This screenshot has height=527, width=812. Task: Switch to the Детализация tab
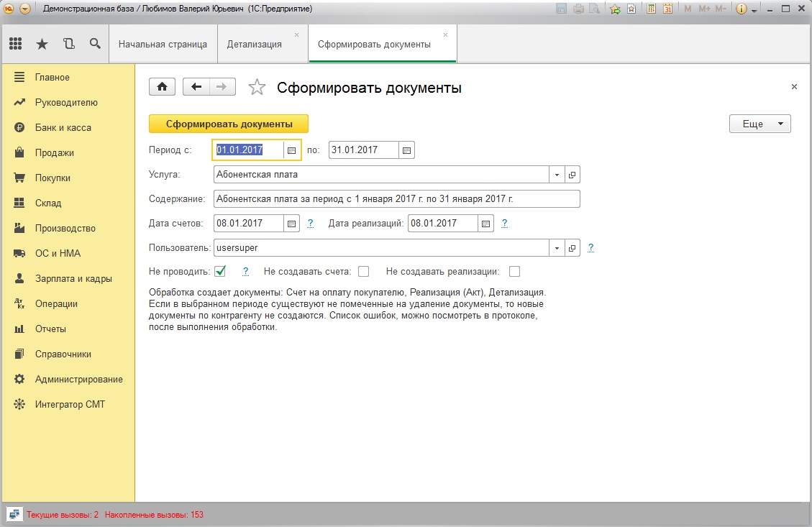[255, 45]
